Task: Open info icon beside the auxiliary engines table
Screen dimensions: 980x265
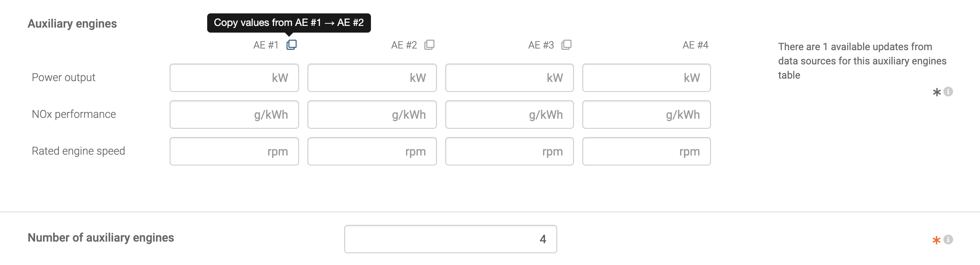Action: (x=948, y=92)
